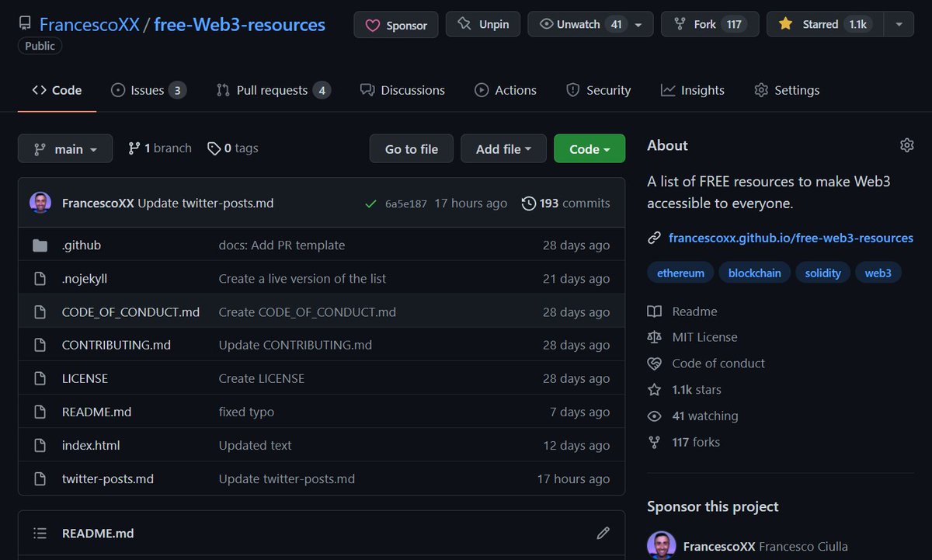Open the 'Create LICENSE' commit message
Screen dimensions: 932x560
click(x=262, y=379)
